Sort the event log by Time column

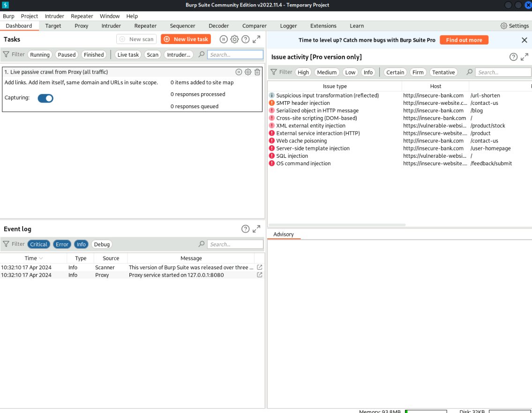(x=33, y=258)
